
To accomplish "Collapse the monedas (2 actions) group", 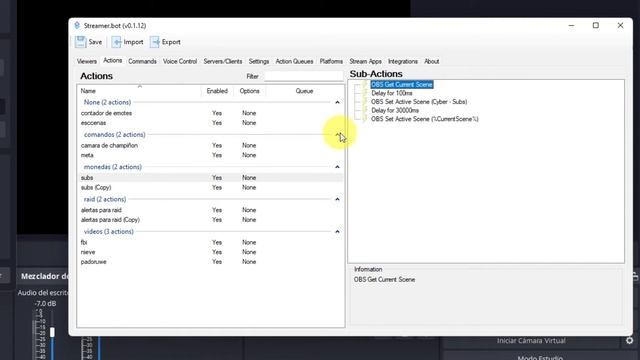I will pos(337,167).
